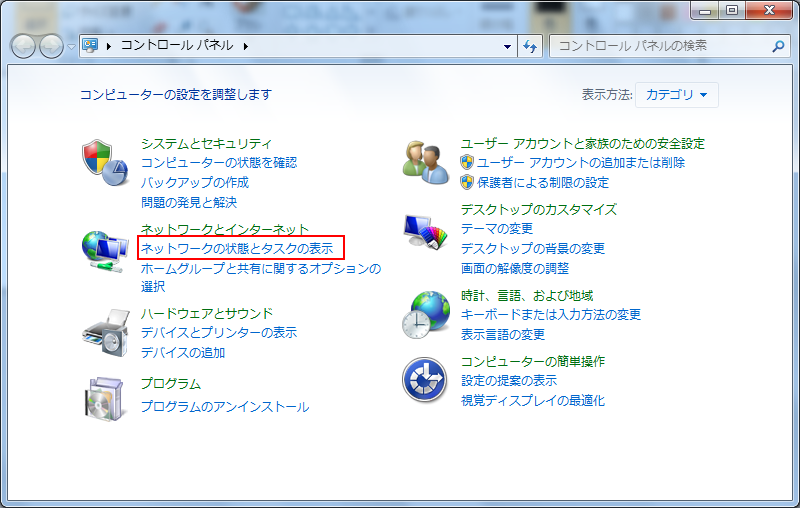Open バックアップの作成 link

pos(195,183)
